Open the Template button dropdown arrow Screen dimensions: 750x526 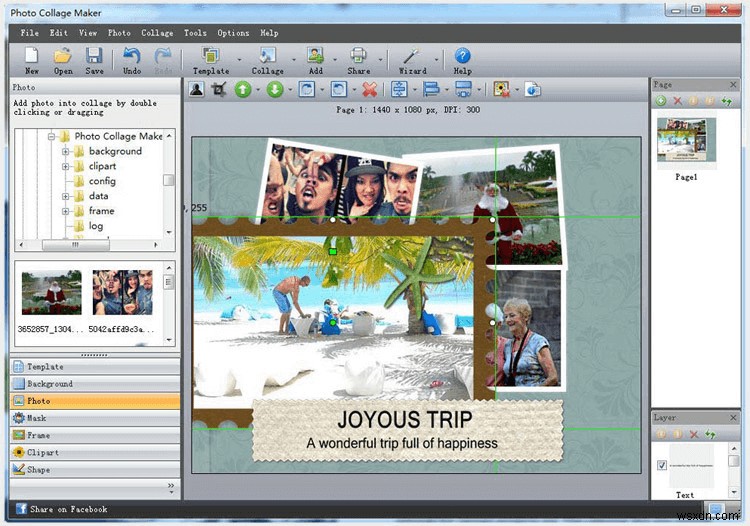pos(238,59)
